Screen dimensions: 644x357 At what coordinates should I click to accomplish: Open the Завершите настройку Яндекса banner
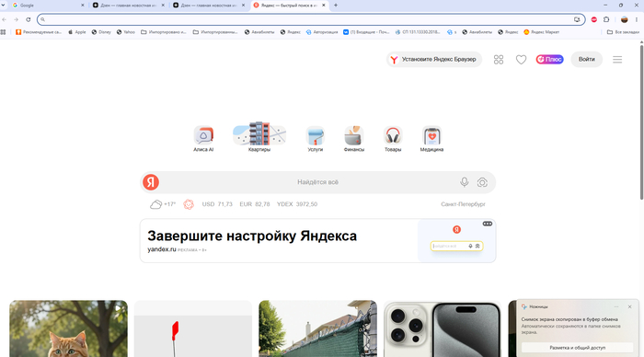[318, 241]
